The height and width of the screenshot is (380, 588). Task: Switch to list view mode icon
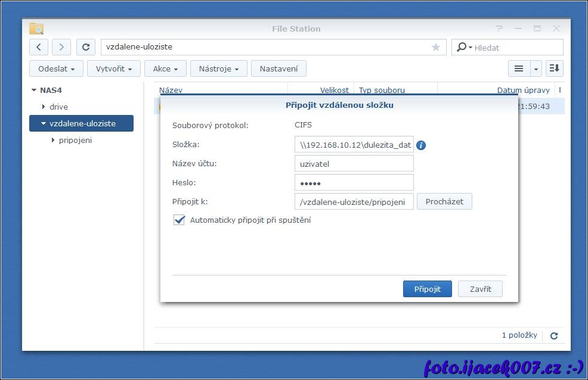click(x=519, y=69)
